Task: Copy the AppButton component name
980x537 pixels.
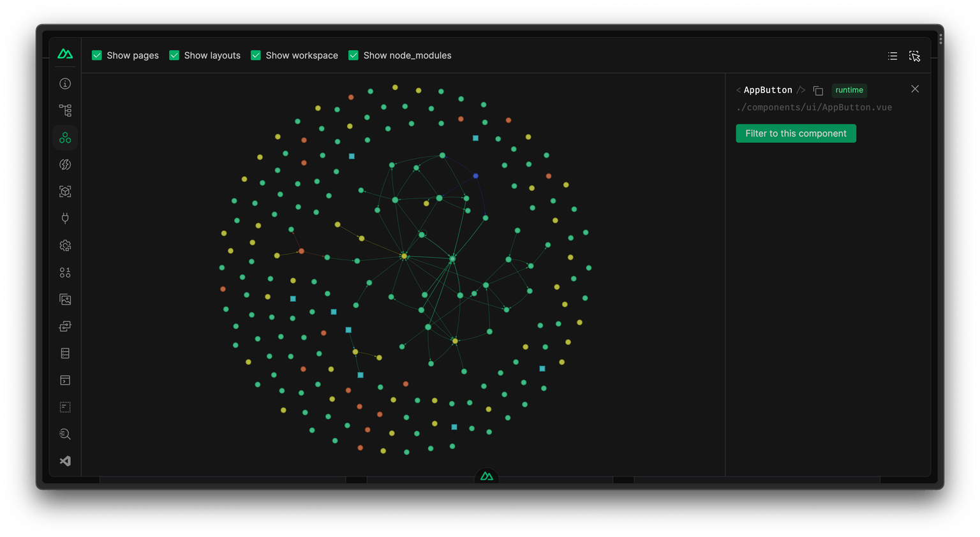Action: tap(818, 90)
